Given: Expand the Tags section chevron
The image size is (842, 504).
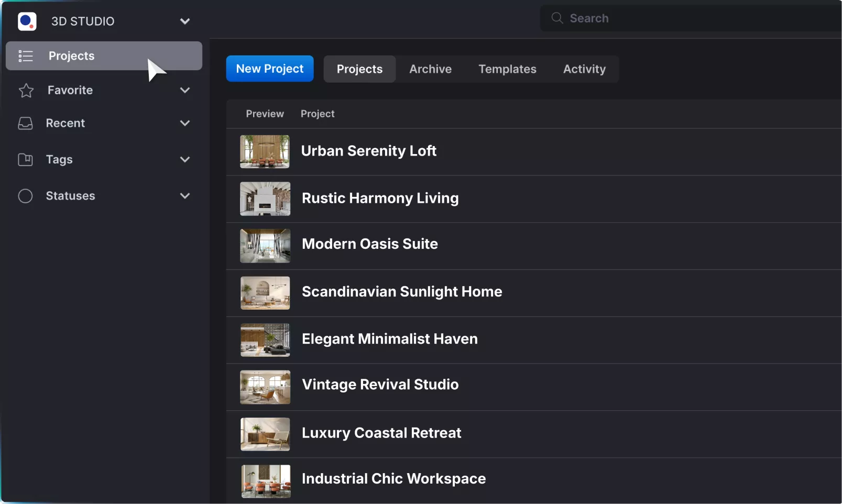Looking at the screenshot, I should tap(184, 159).
